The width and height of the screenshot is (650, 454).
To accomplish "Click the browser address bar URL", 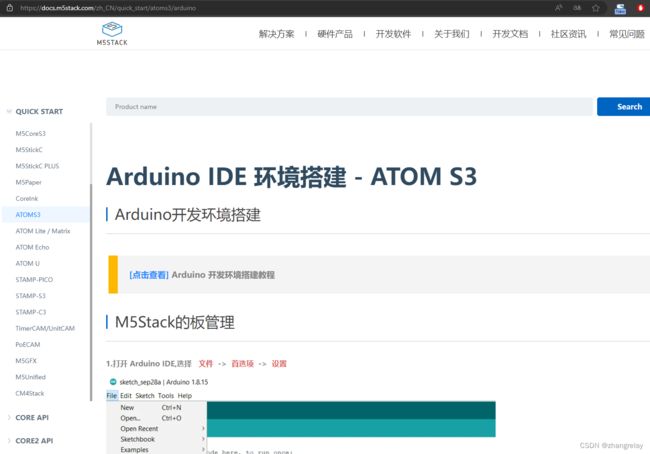I will pyautogui.click(x=108, y=8).
